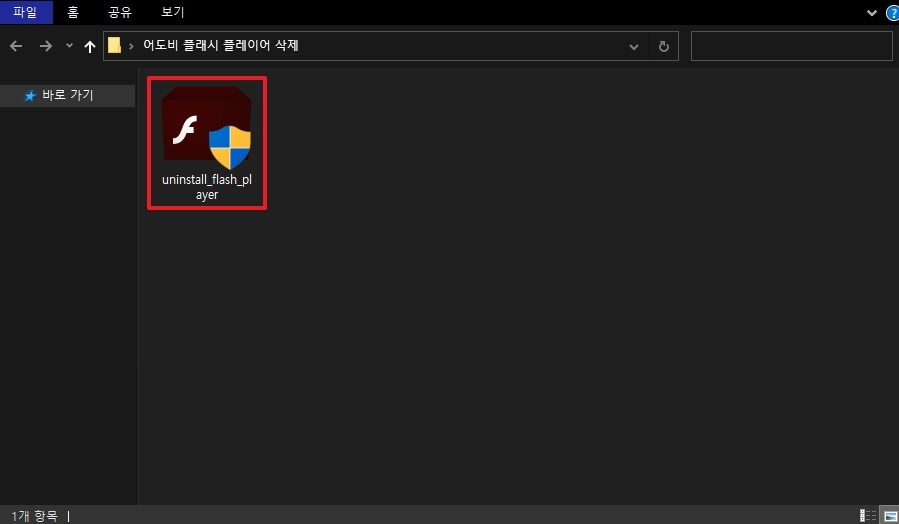Open Help with the question mark icon
899x524 pixels.
[x=893, y=13]
